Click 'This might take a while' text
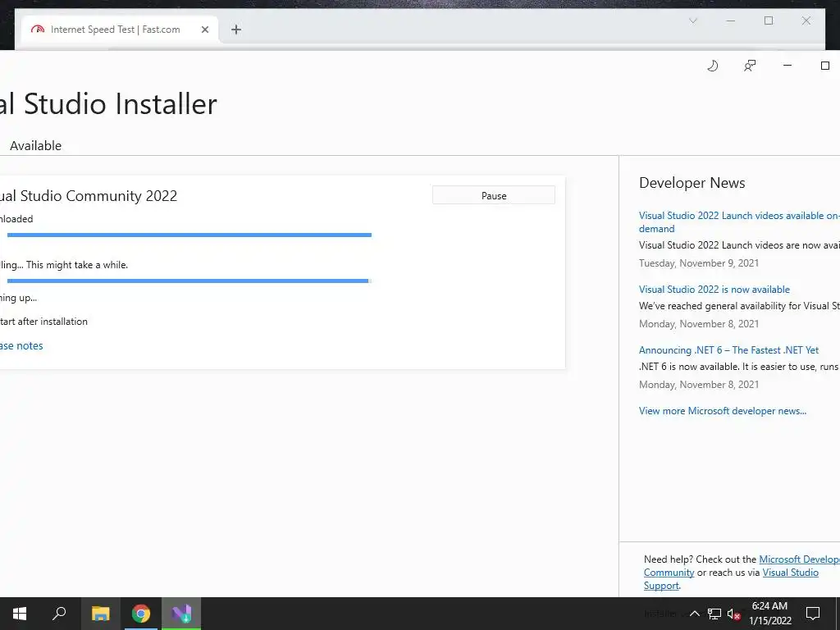 click(77, 265)
